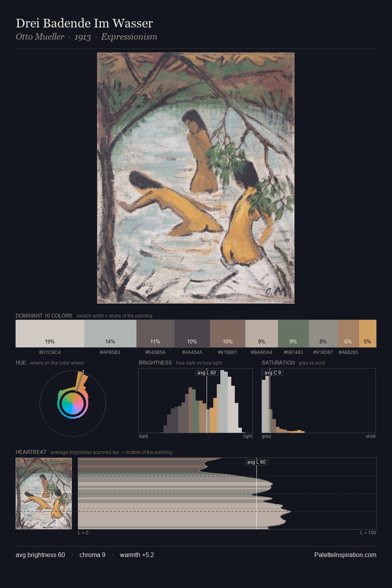The height and width of the screenshot is (588, 392).
Task: Click the heartbeat scan description caption
Action: 111,452
